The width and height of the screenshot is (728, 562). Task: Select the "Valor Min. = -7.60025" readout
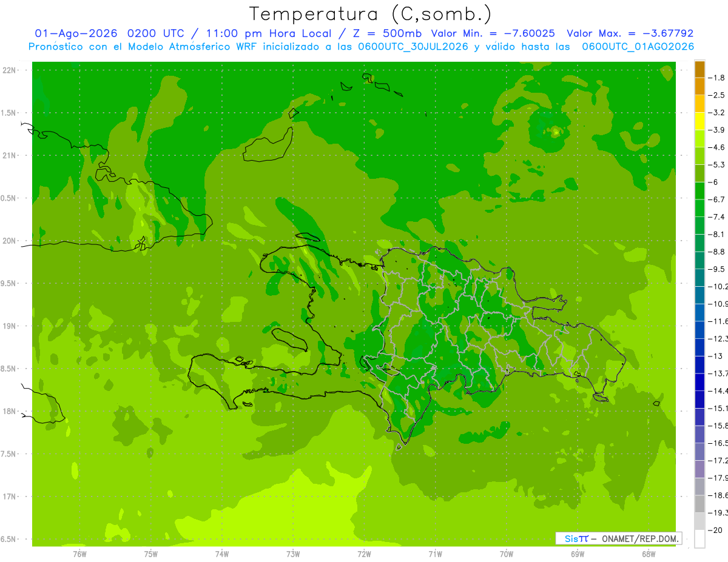(493, 33)
